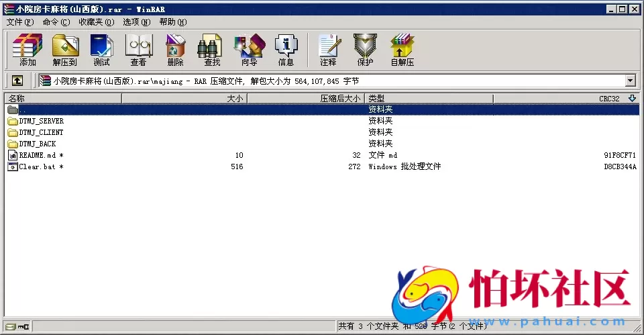Select the README.md file icon
The image size is (644, 335).
pos(13,155)
